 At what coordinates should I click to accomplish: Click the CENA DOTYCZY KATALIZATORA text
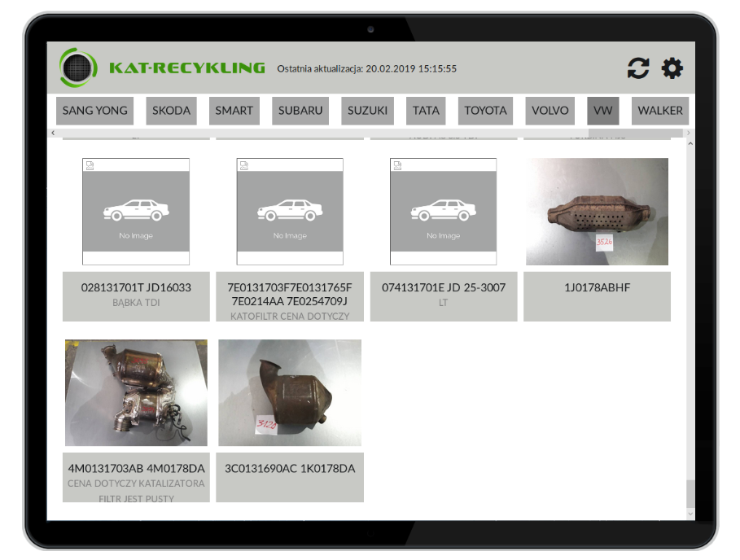coord(136,483)
